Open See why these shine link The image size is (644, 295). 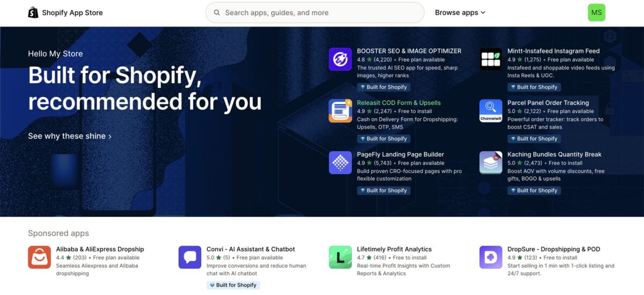click(70, 136)
